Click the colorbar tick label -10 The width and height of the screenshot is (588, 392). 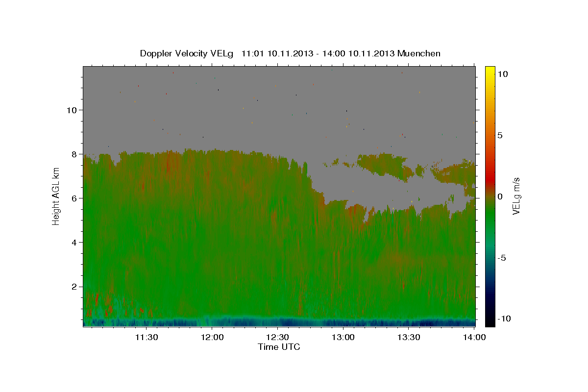[x=504, y=318]
